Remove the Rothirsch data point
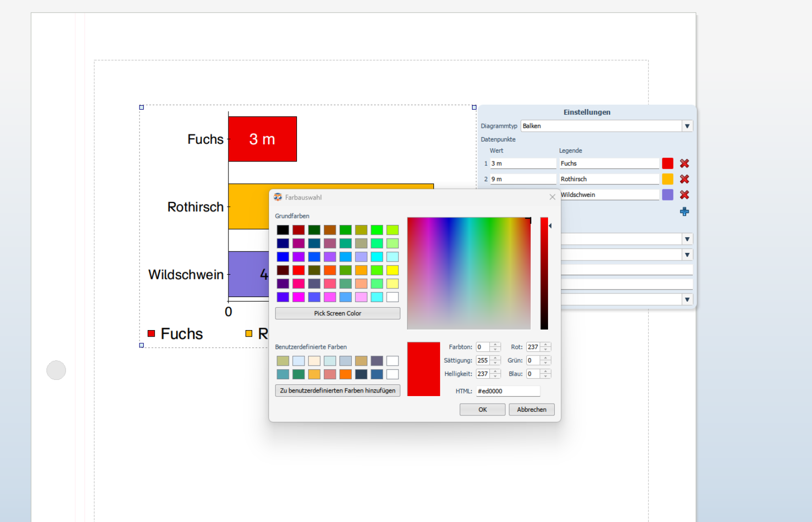 [x=684, y=179]
